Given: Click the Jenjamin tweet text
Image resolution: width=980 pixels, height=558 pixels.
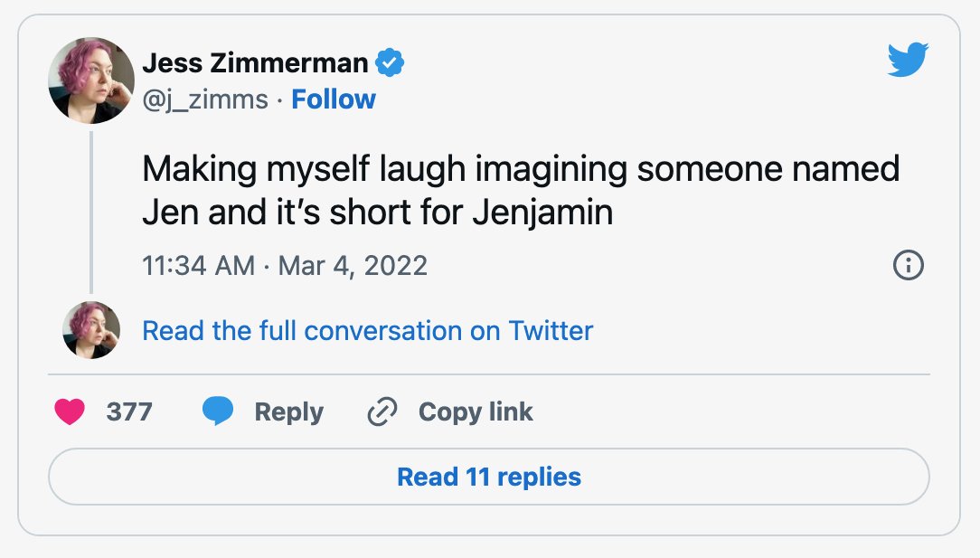Looking at the screenshot, I should click(521, 190).
